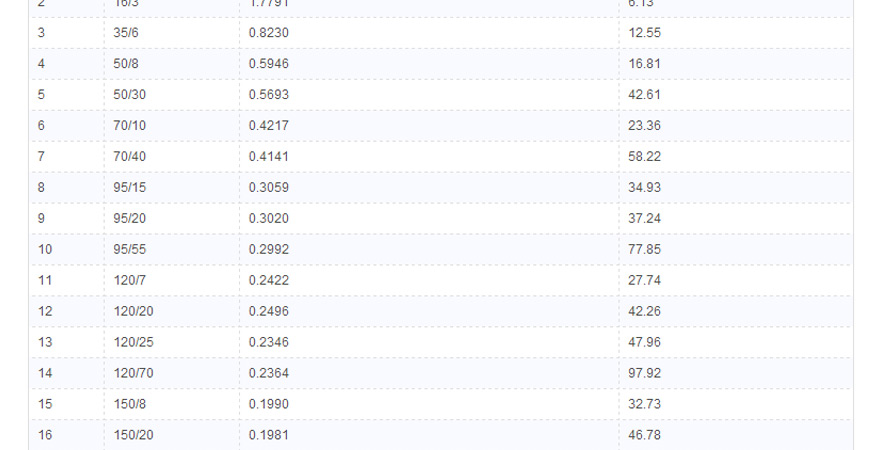Select the 120/7 cell in row 11
This screenshot has width=880, height=450.
coord(171,280)
